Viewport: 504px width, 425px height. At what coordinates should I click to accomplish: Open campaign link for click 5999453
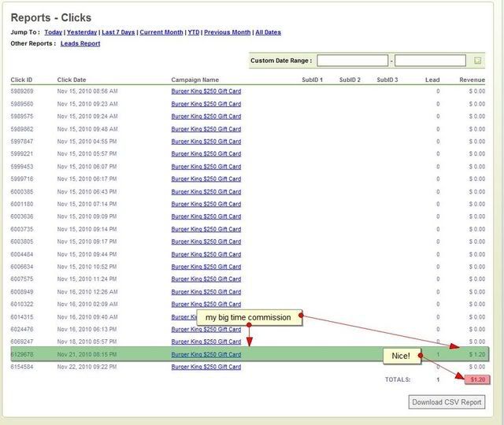pos(206,166)
